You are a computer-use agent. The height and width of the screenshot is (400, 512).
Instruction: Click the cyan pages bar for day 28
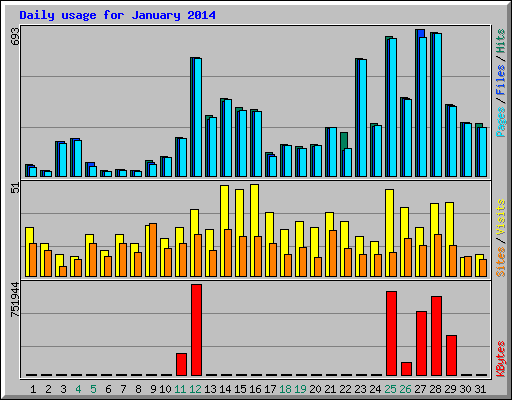coord(438,105)
